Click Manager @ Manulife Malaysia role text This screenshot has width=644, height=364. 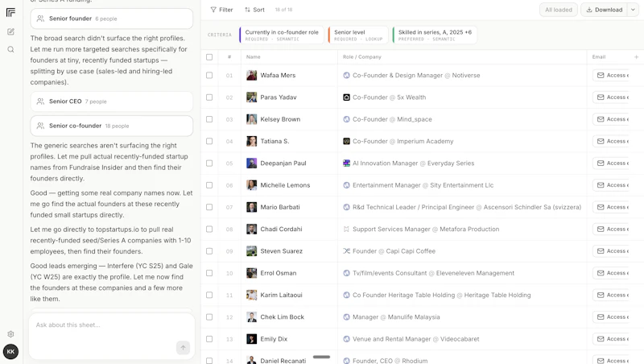coord(396,317)
